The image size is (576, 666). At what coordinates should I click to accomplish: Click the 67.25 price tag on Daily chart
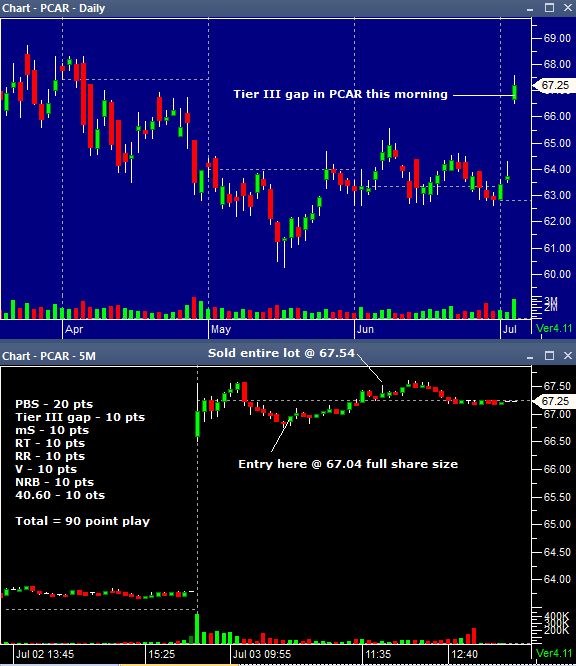click(554, 85)
